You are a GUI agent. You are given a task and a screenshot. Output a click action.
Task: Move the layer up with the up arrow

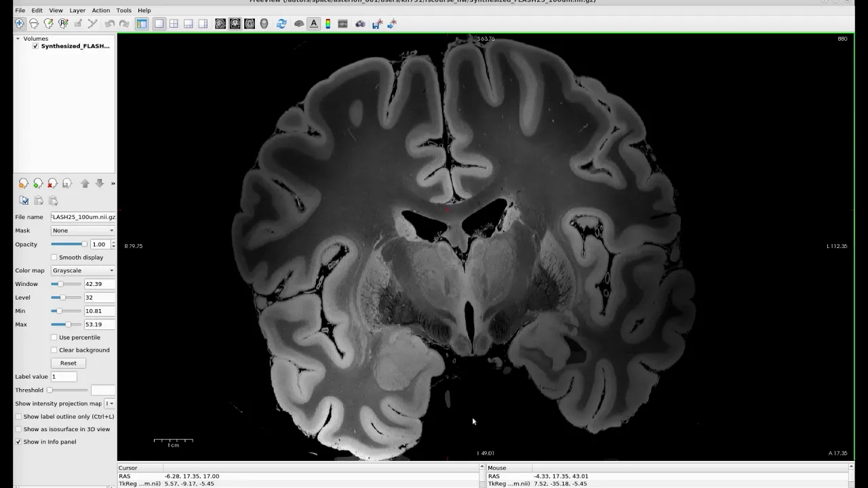(85, 184)
